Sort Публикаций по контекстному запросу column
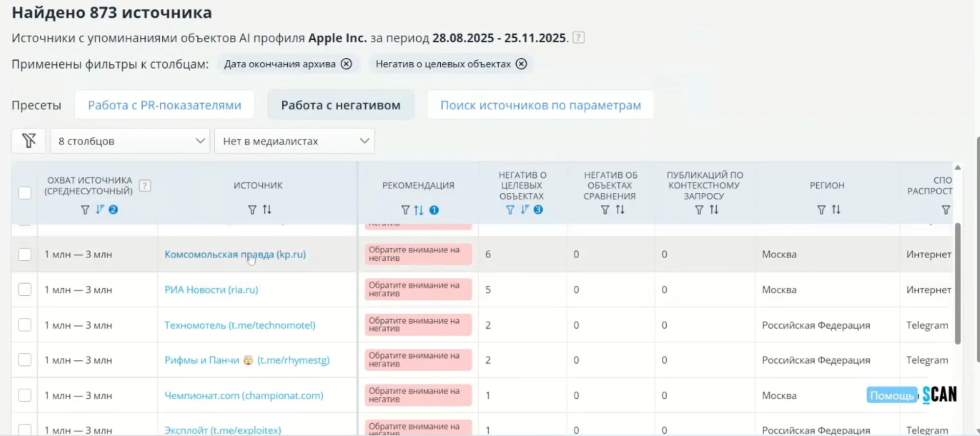The height and width of the screenshot is (436, 980). 714,209
